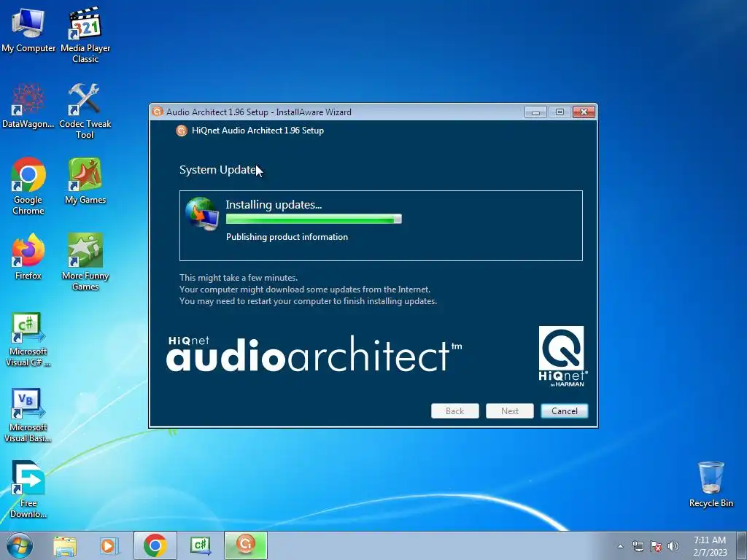Open the My Computer desktop icon
Screen dimensions: 747x560
[28, 29]
